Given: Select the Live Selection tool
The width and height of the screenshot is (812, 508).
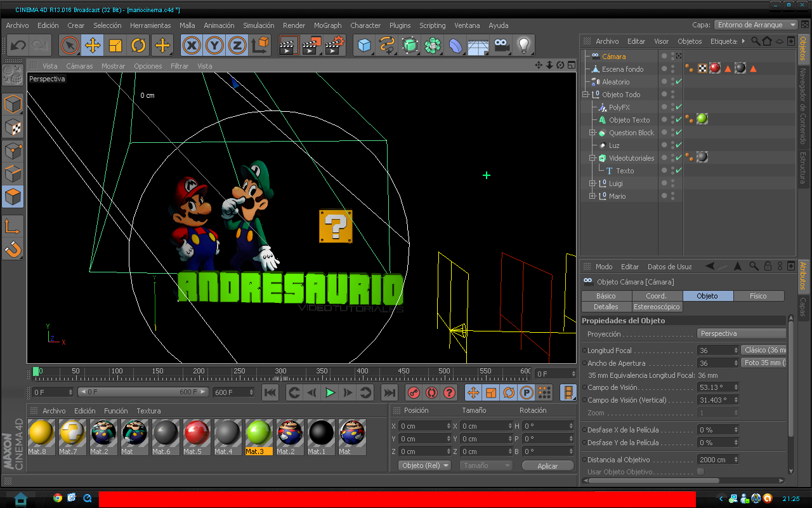Looking at the screenshot, I should [70, 45].
